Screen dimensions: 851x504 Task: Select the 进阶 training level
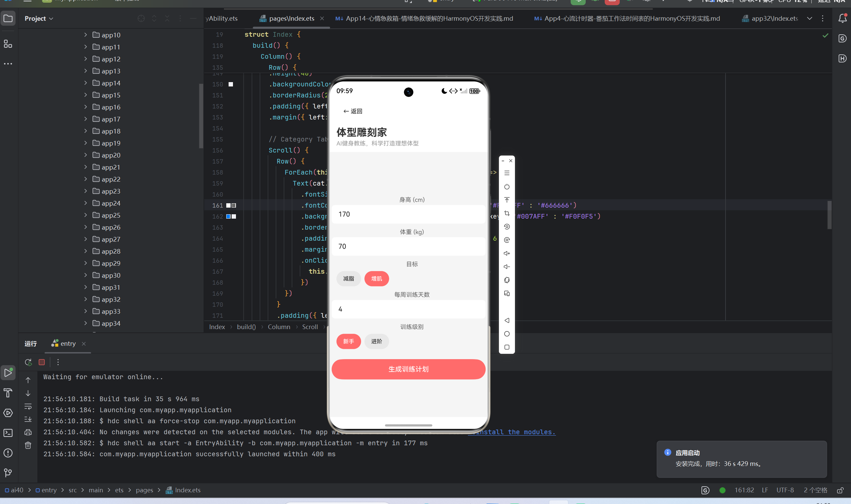(x=376, y=341)
